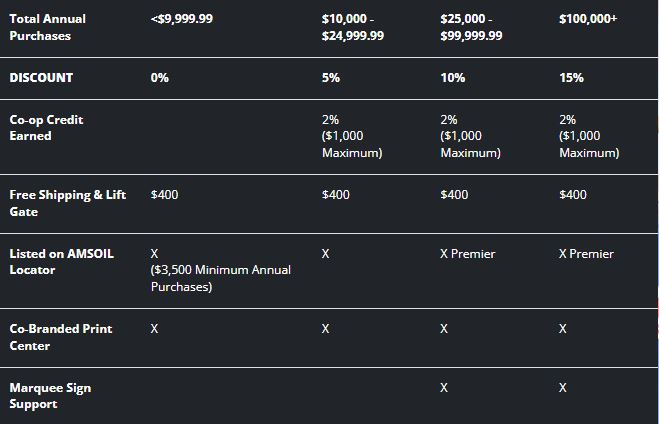
Task: Select the Marquee Sign Support label
Action: [50, 396]
